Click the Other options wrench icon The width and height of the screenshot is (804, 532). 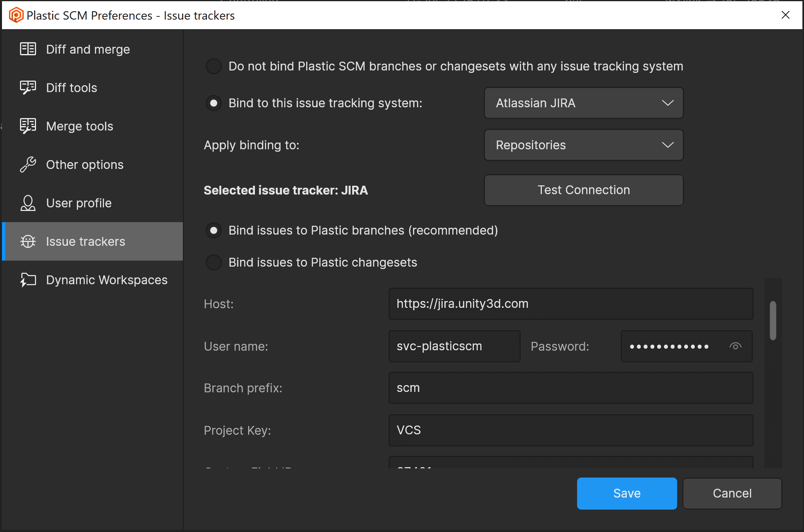[28, 165]
